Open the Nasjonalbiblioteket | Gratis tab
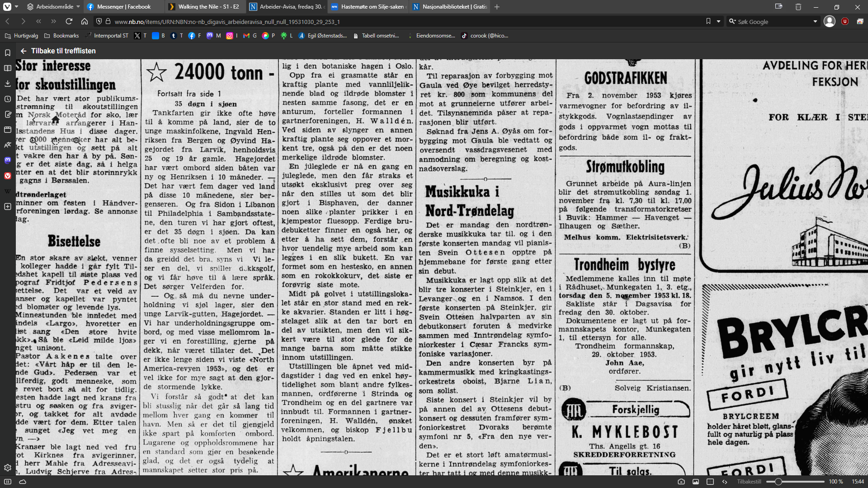 click(x=449, y=7)
